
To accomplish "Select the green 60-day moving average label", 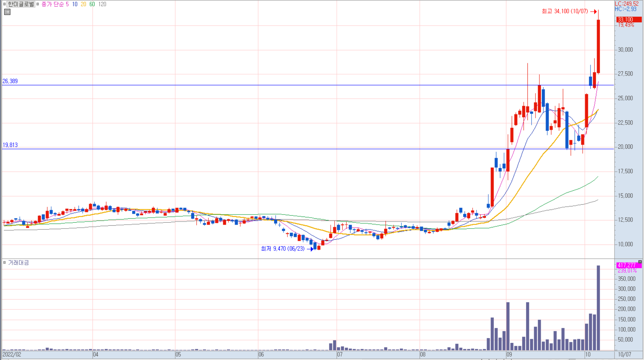I will [92, 4].
